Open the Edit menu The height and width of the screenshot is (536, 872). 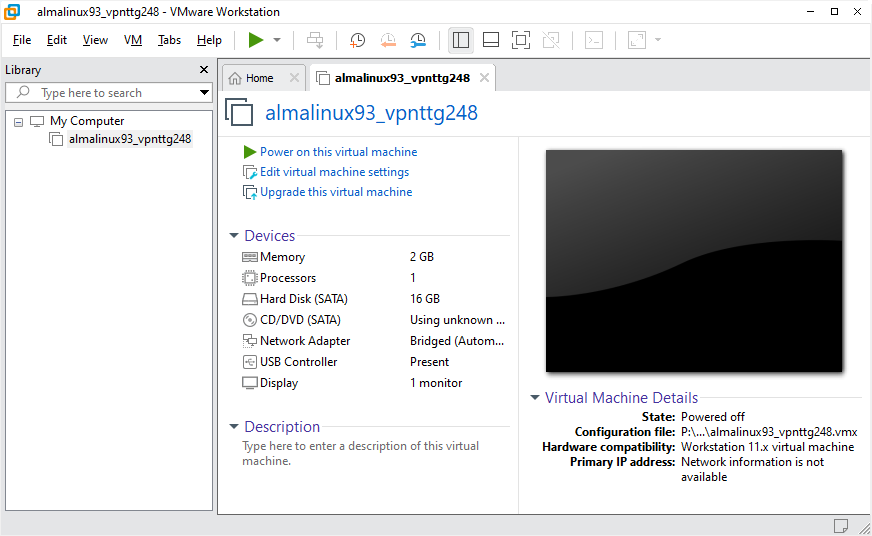pos(57,40)
